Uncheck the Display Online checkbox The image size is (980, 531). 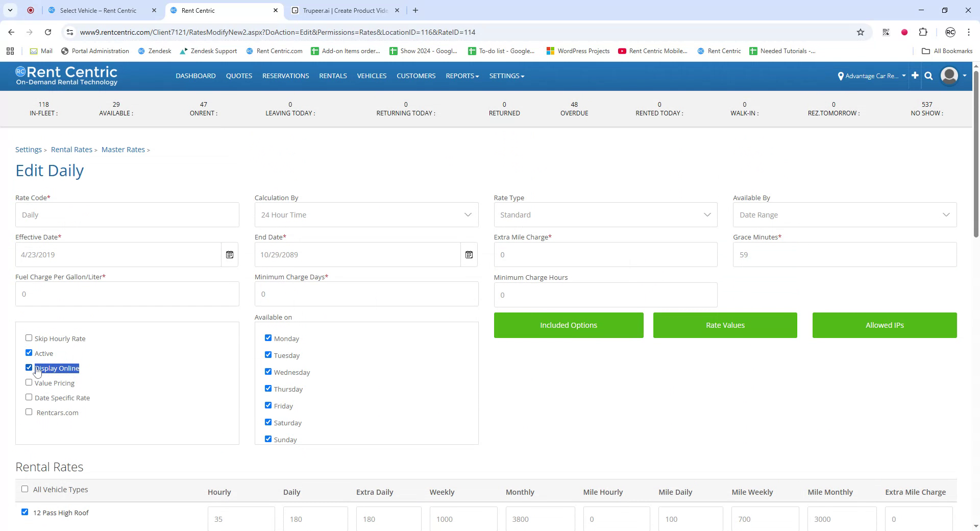[x=29, y=368]
